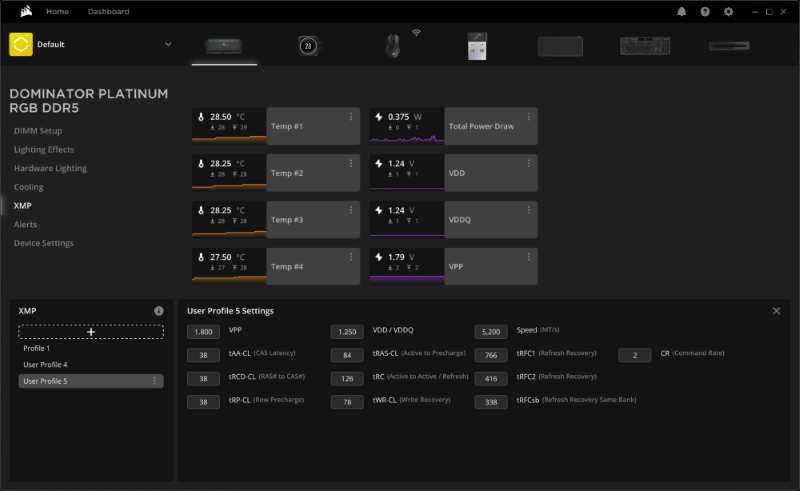This screenshot has width=800, height=491.
Task: Add a new XMP profile
Action: (x=91, y=332)
